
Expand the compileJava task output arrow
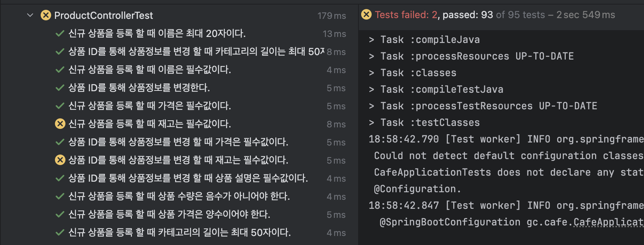(x=372, y=40)
